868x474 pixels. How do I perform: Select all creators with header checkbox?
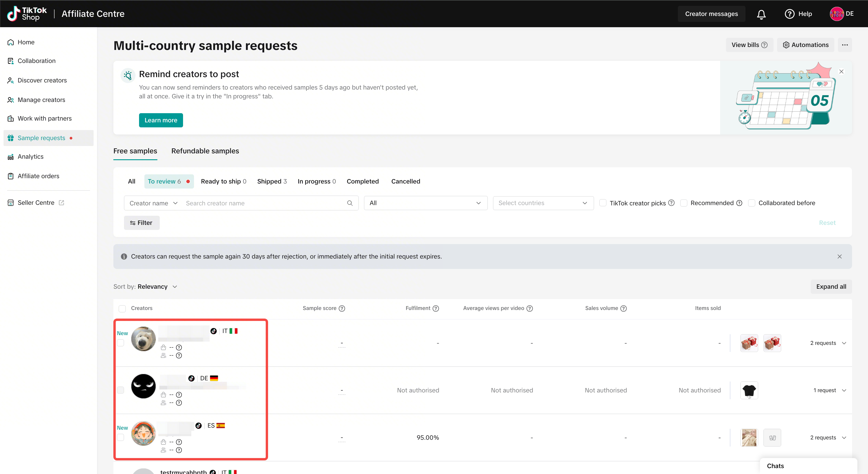(122, 308)
